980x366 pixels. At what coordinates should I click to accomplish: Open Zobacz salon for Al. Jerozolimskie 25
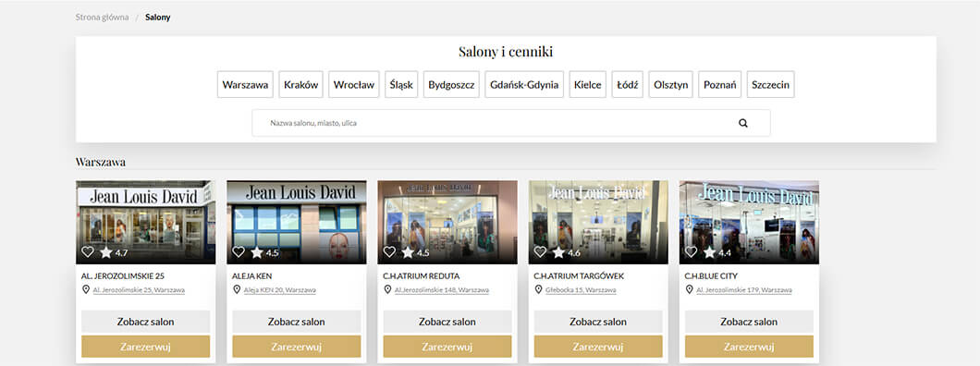click(x=146, y=322)
